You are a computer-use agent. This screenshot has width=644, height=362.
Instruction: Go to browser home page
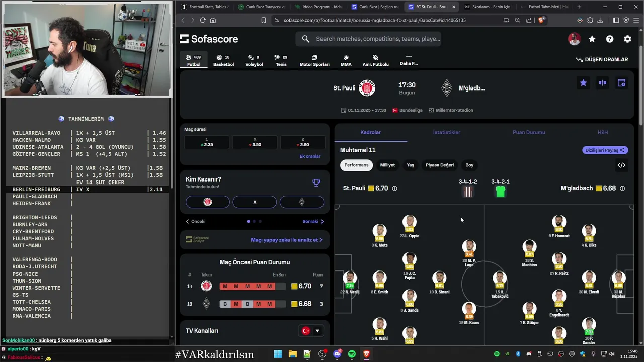coord(213,20)
